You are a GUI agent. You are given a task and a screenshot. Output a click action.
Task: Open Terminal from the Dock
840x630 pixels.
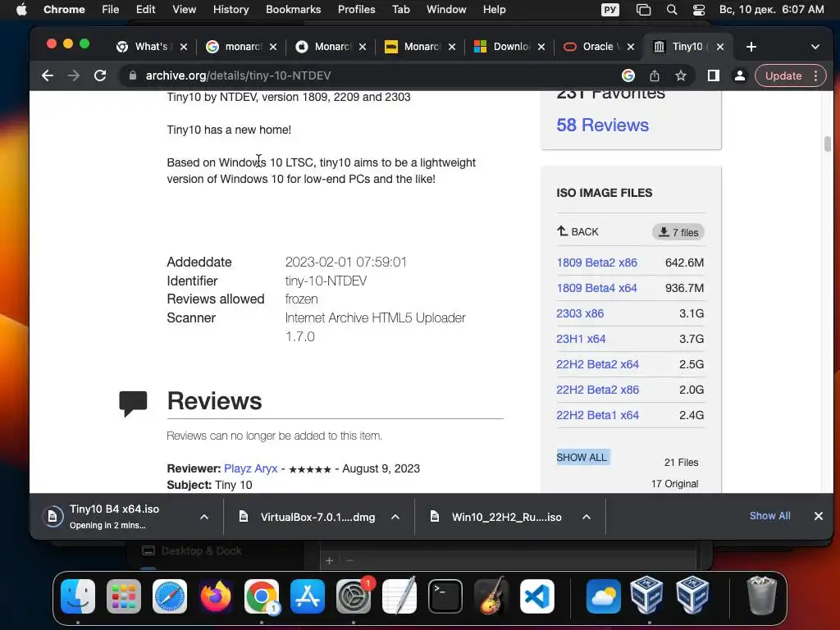[x=445, y=596]
